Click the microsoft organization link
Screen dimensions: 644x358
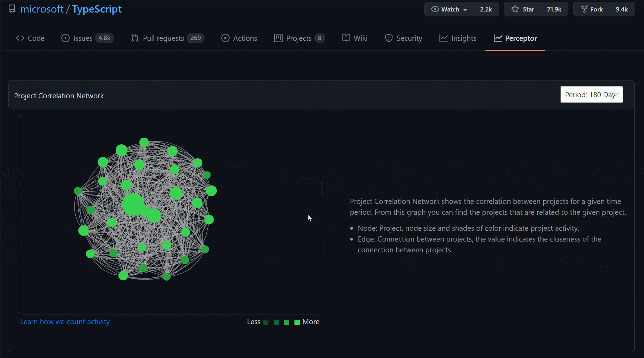[42, 9]
